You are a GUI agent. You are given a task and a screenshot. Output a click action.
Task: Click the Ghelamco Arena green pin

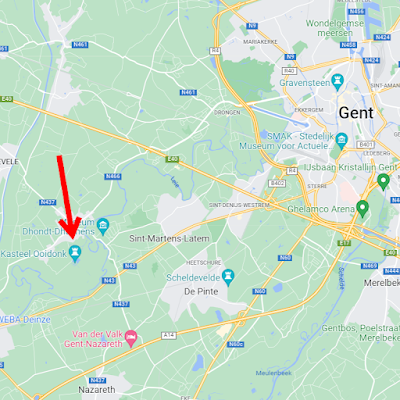tap(362, 208)
